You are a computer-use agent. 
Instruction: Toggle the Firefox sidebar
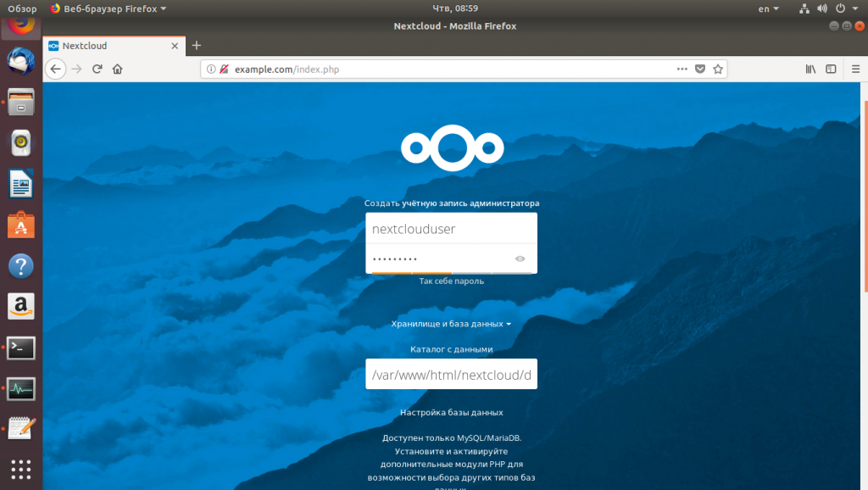[x=831, y=70]
